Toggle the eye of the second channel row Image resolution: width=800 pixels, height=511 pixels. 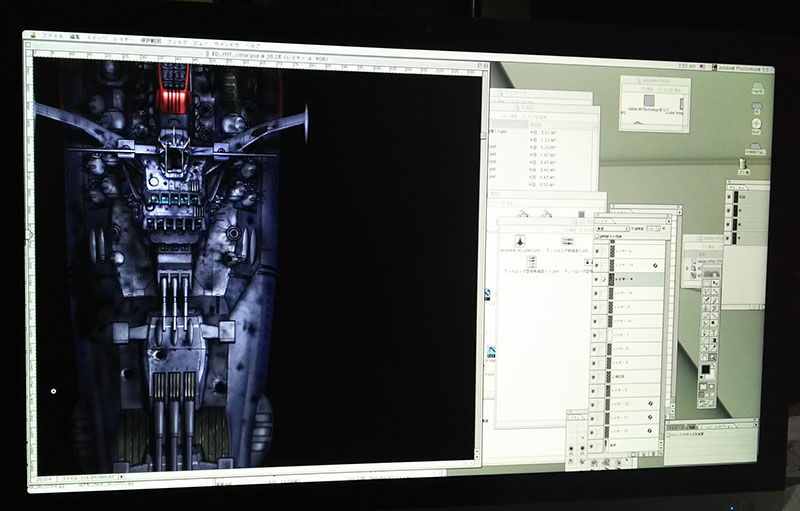tap(729, 210)
